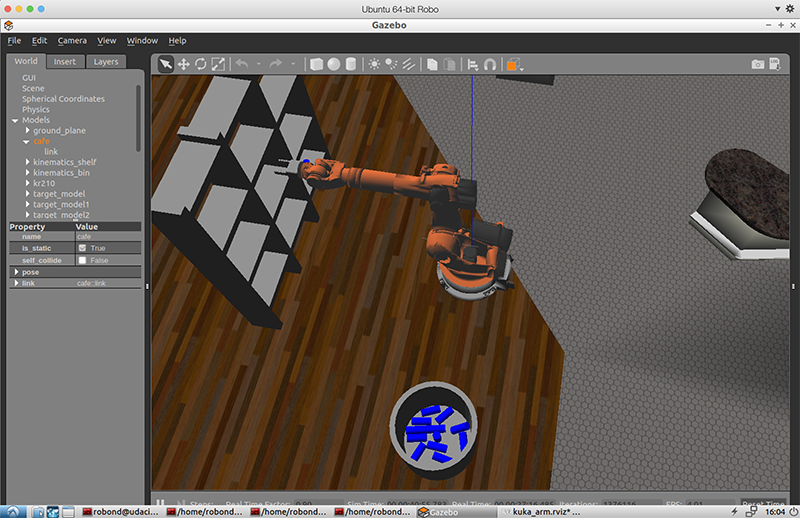The width and height of the screenshot is (800, 518).
Task: Take a screenshot with the camera icon
Action: click(758, 64)
